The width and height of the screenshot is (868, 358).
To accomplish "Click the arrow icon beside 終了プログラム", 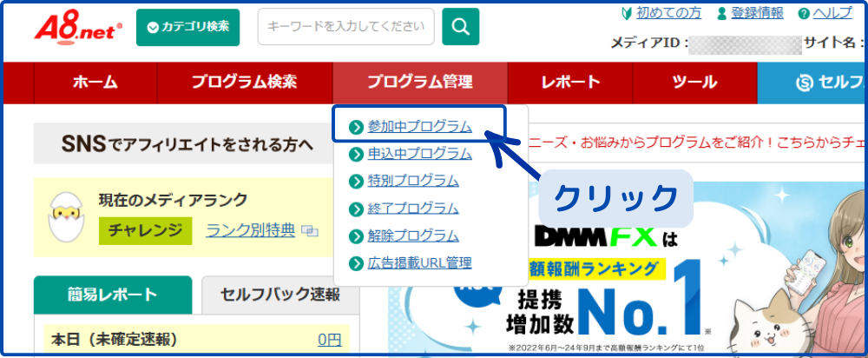I will [355, 209].
